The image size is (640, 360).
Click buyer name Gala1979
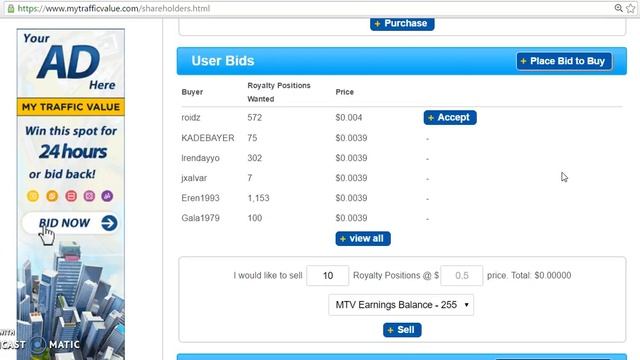[200, 218]
